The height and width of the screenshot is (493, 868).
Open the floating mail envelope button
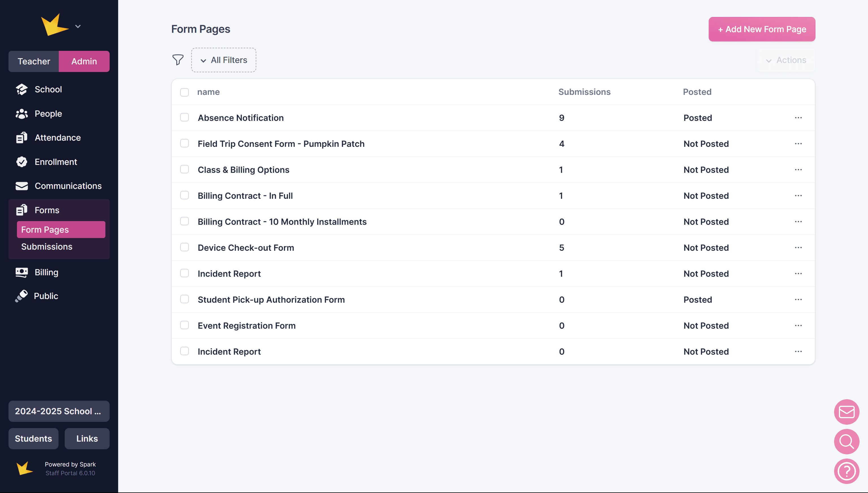846,412
